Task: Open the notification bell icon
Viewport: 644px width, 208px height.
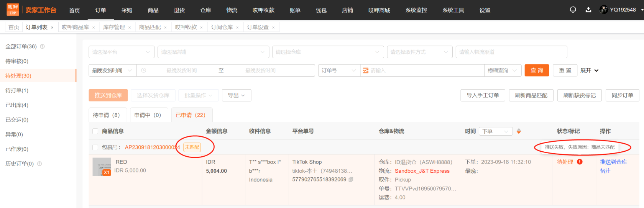Action: click(x=573, y=10)
